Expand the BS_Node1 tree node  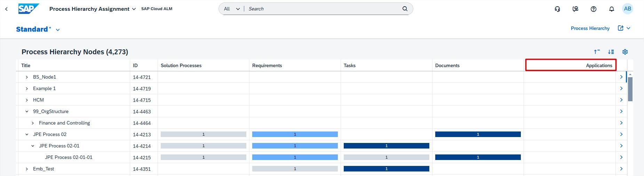pyautogui.click(x=27, y=77)
